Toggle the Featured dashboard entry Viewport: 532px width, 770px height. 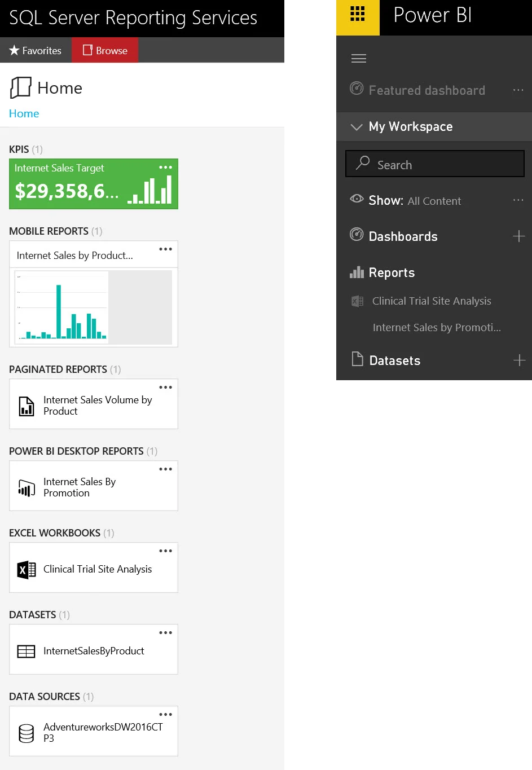[426, 90]
